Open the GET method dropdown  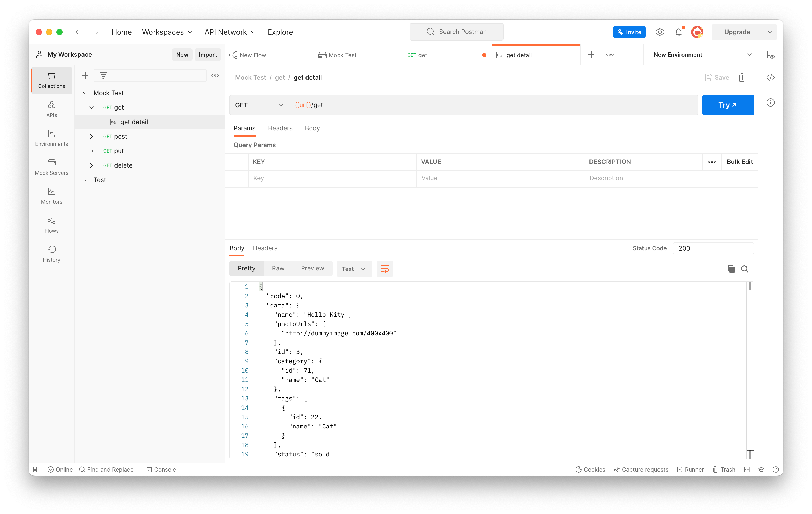click(259, 105)
